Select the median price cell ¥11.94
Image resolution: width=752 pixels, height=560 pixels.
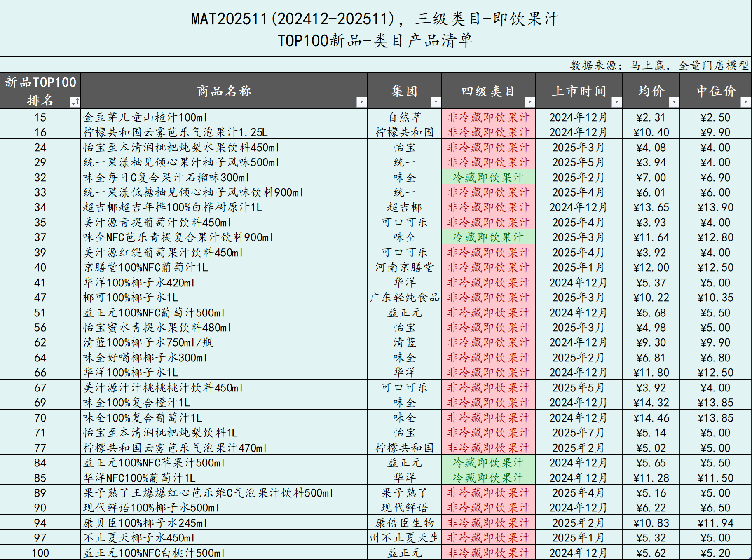(x=715, y=523)
